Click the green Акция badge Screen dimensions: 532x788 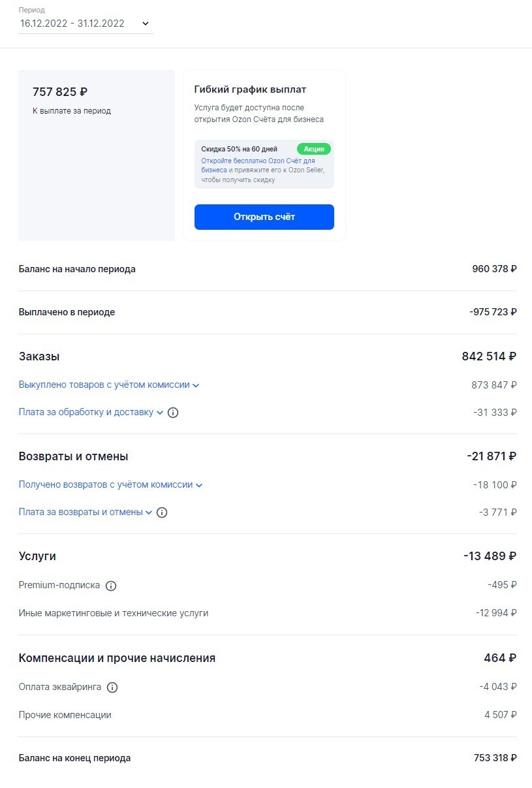point(314,149)
